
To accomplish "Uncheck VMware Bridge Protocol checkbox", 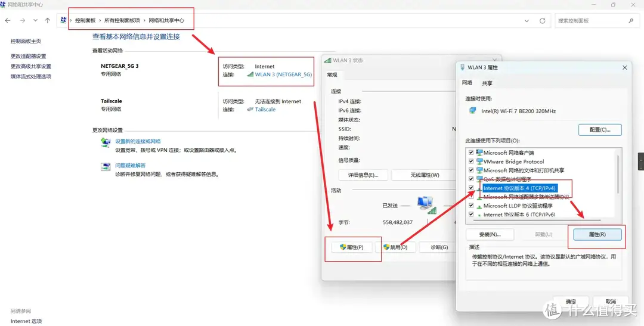I will 471,162.
